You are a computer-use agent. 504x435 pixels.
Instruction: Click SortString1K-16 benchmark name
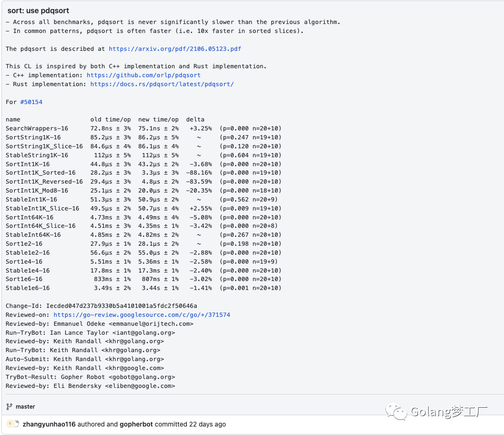click(x=33, y=137)
